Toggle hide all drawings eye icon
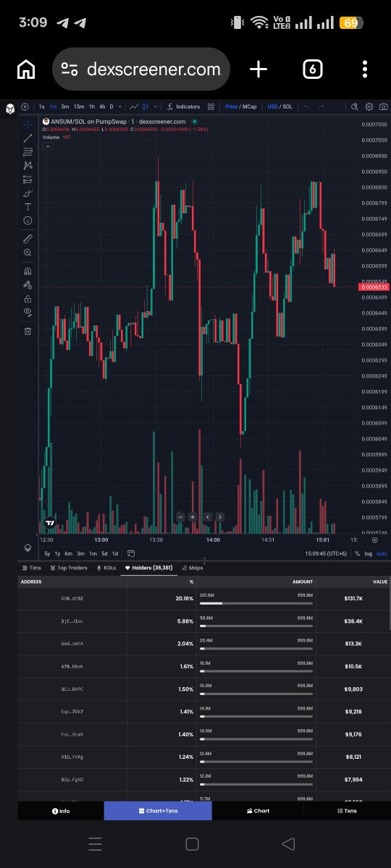Image resolution: width=391 pixels, height=868 pixels. pos(28,312)
